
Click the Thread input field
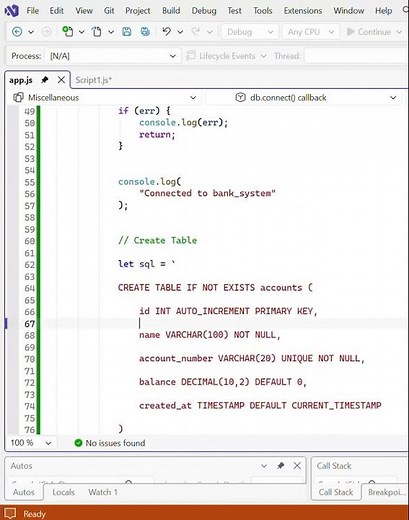[356, 56]
